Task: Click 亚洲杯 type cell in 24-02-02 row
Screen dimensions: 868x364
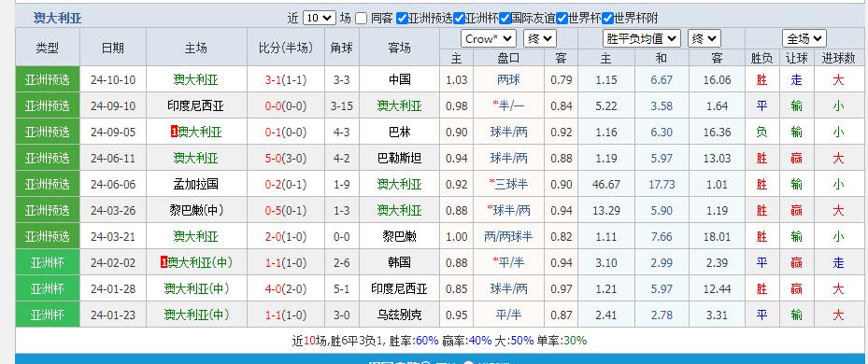Action: (47, 263)
